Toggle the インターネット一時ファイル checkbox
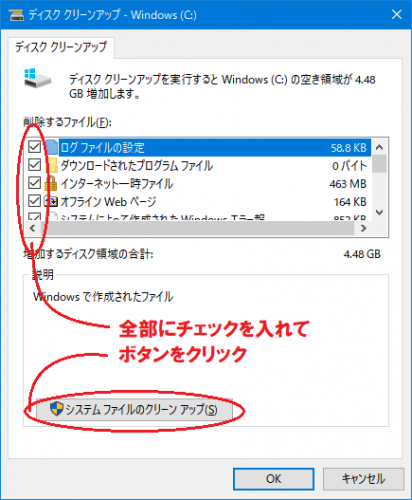 (x=34, y=183)
